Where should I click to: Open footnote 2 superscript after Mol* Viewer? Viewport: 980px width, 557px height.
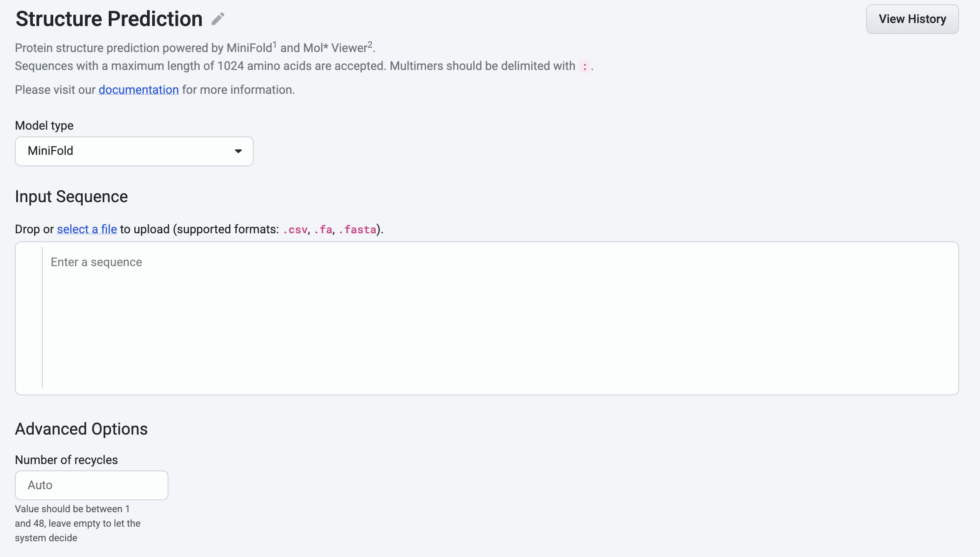pyautogui.click(x=370, y=44)
